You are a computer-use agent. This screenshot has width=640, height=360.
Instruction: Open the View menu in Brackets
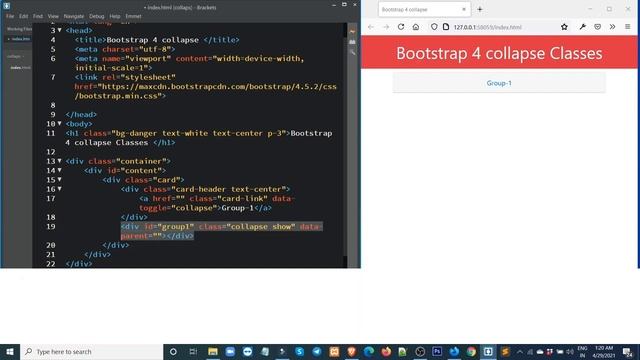[x=53, y=16]
